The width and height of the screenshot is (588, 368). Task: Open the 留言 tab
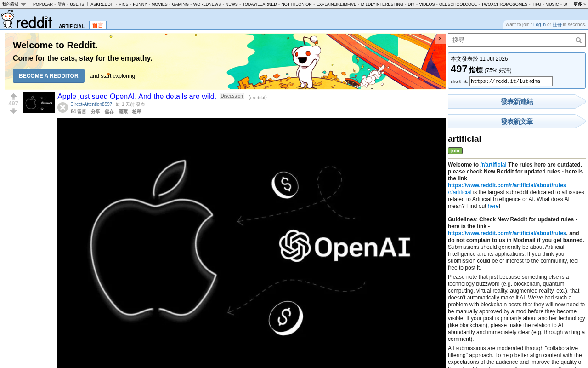coord(98,25)
